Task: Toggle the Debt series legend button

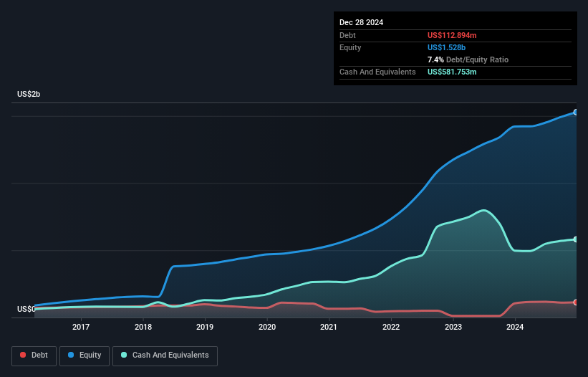Action: (34, 355)
